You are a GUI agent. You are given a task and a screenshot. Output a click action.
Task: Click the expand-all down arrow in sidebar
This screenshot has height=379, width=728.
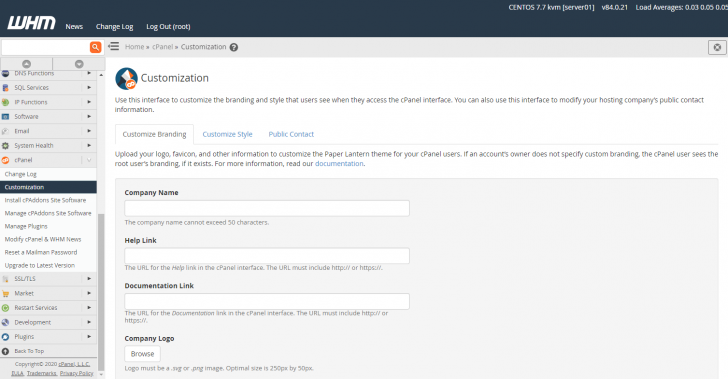[x=79, y=64]
